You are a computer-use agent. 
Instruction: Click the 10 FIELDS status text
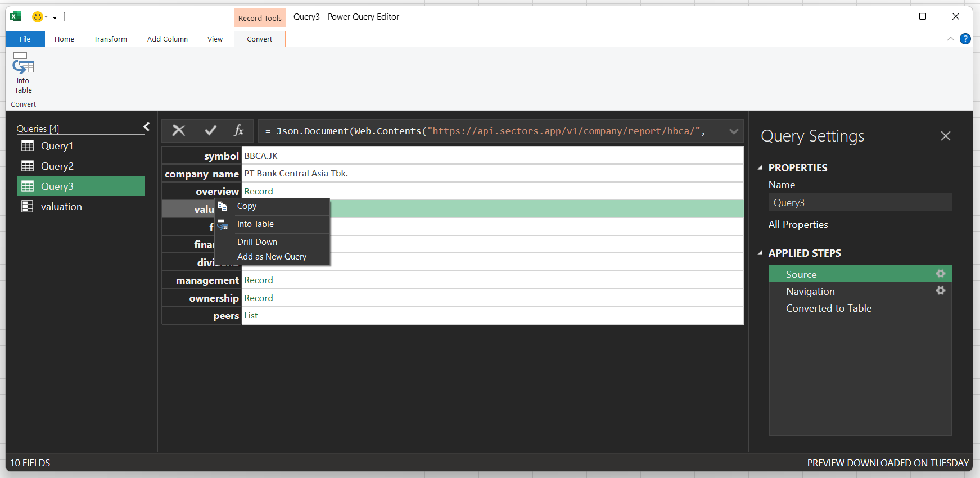click(30, 463)
